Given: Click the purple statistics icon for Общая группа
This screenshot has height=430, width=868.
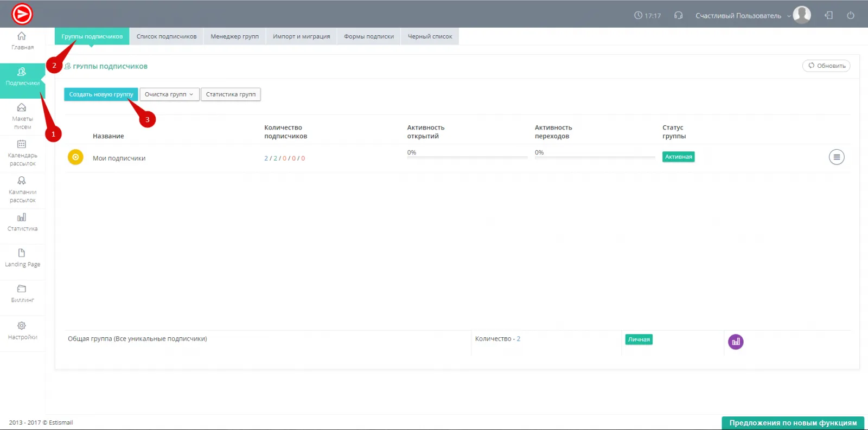Looking at the screenshot, I should pyautogui.click(x=735, y=342).
